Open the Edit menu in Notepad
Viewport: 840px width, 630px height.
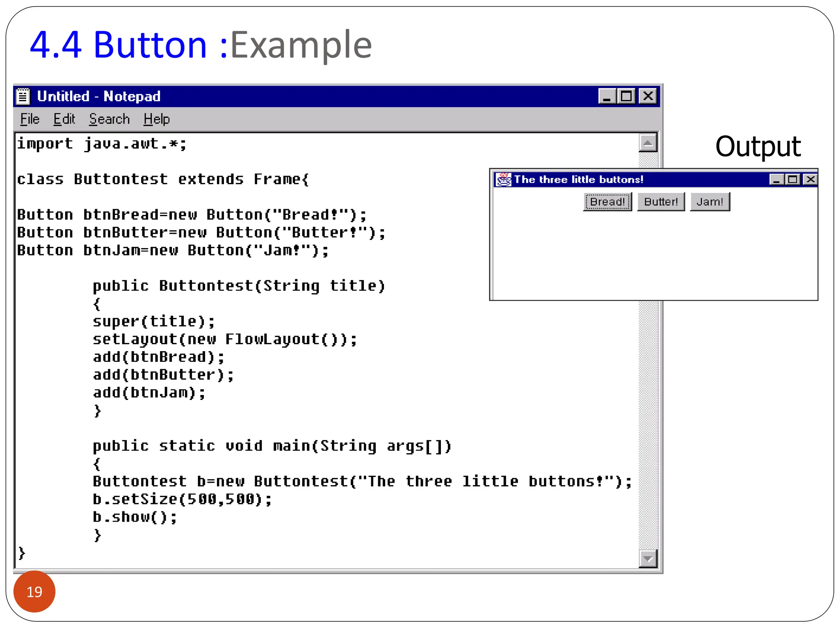[x=64, y=119]
